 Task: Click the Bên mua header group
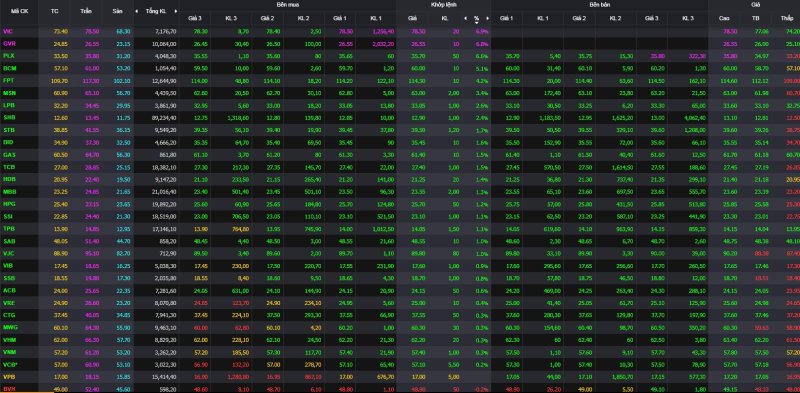[288, 4]
